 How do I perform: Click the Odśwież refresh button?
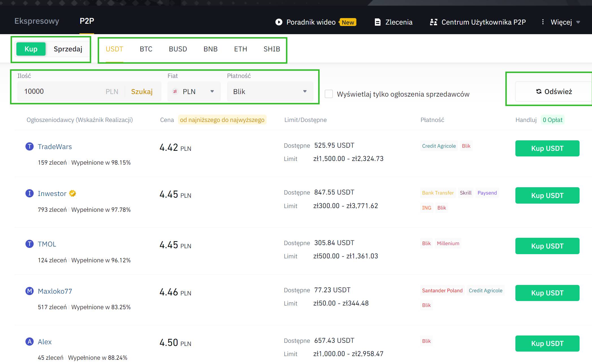[x=554, y=91]
